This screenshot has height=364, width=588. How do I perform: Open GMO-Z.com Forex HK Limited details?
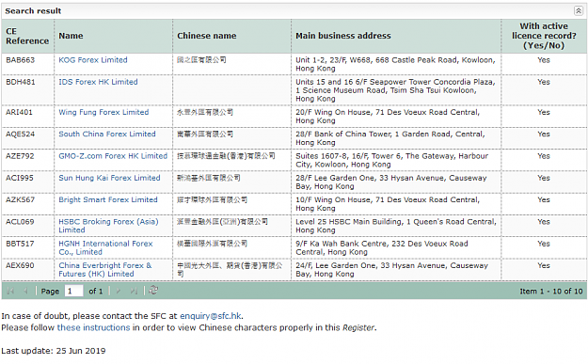113,156
